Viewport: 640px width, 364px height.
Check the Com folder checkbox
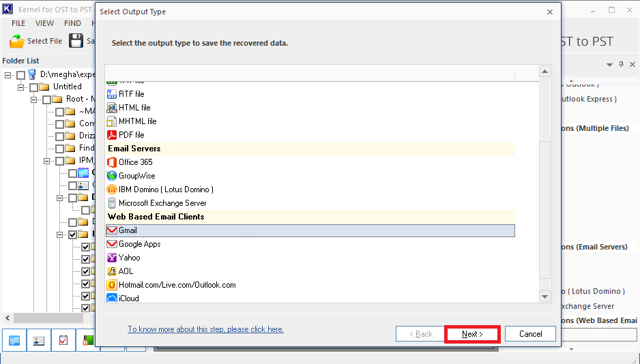tap(60, 124)
